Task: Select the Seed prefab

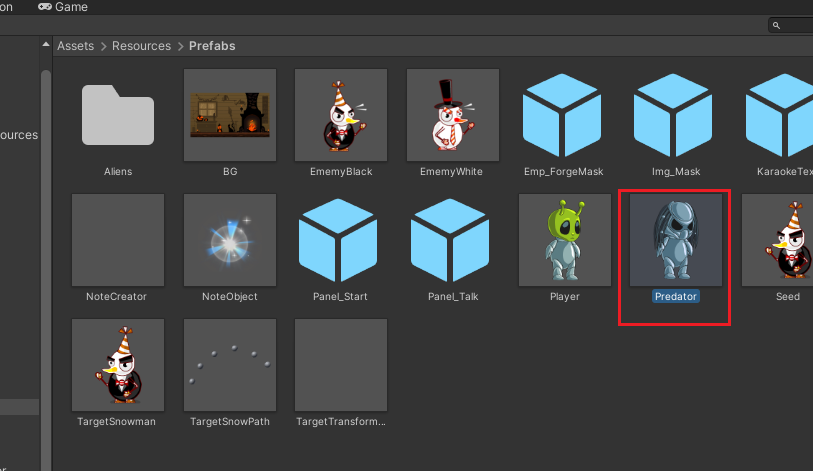Action: click(x=787, y=240)
